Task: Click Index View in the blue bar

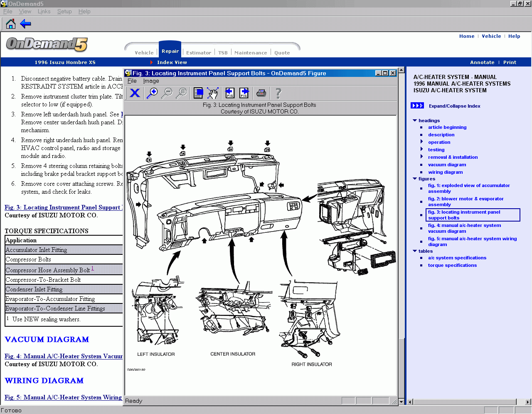Action: coord(172,62)
